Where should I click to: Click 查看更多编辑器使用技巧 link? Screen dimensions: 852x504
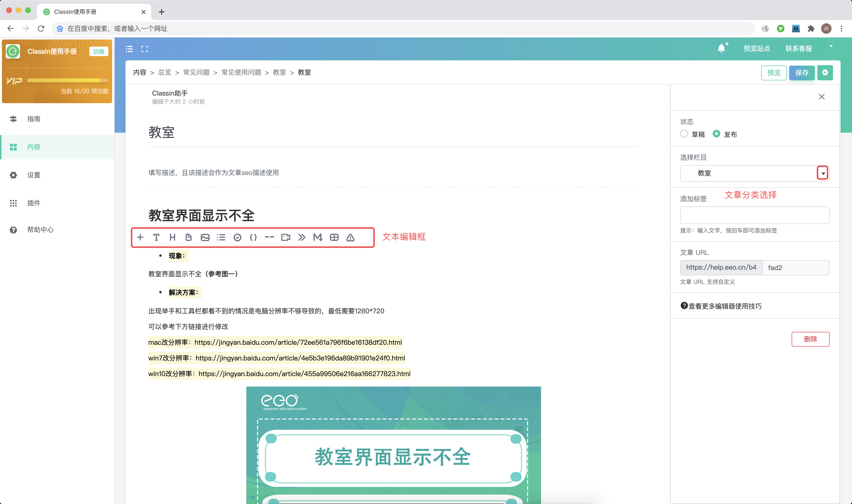[725, 306]
